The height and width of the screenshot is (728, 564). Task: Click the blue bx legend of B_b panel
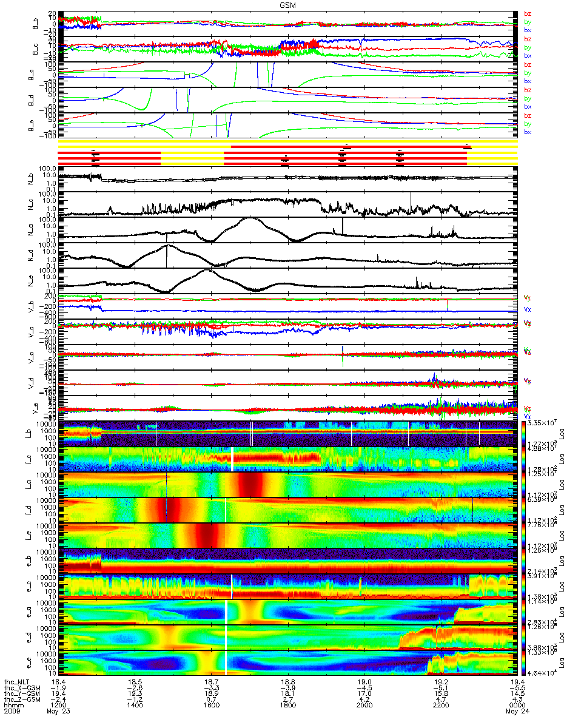528,31
